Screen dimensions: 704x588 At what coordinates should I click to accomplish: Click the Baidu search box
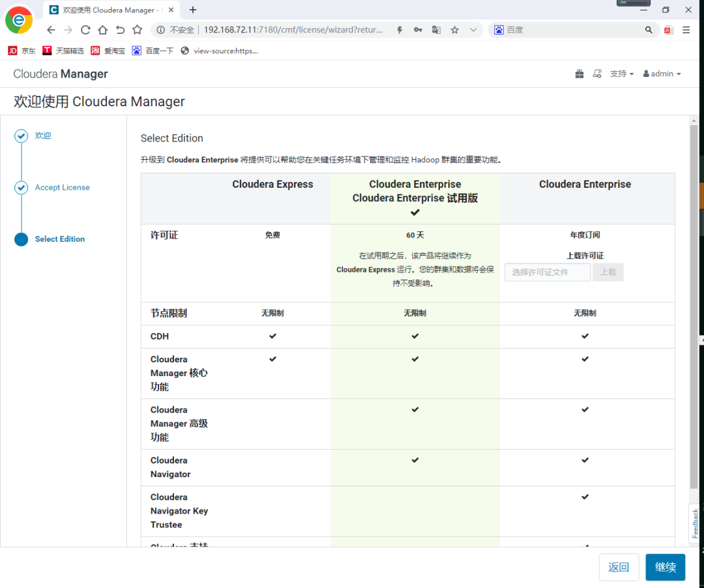[x=572, y=30]
